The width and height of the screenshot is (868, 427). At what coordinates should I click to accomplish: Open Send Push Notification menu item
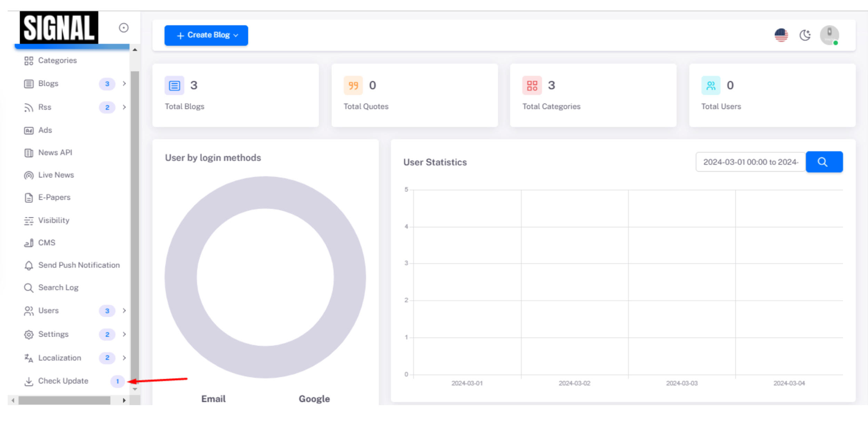[x=79, y=265]
